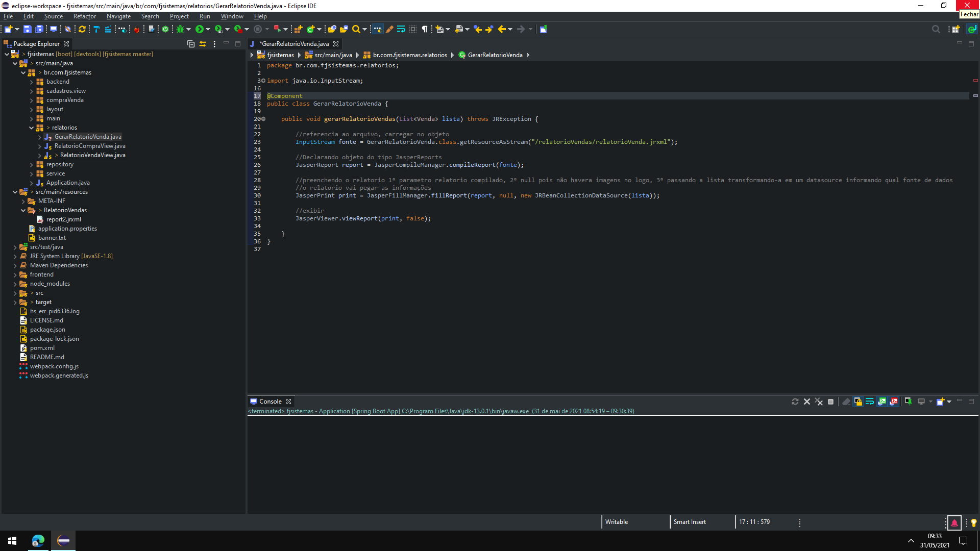Select the GerarRelatorioVenda.java editor tab
Screen dimensions: 980x551
[294, 44]
